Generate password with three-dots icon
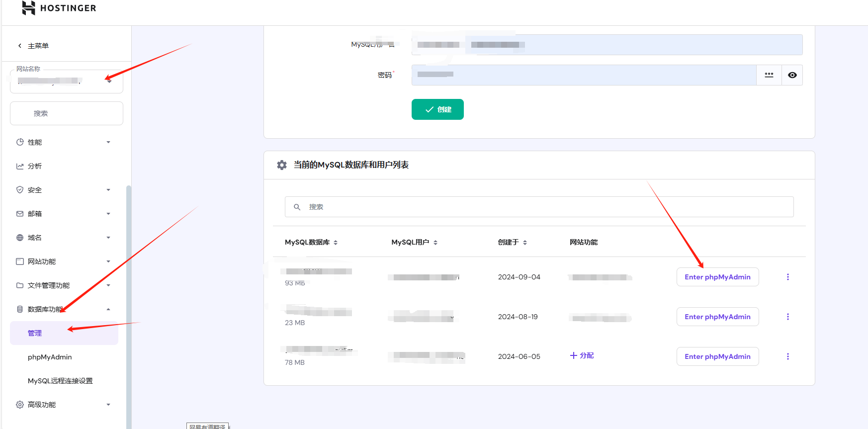 (769, 75)
